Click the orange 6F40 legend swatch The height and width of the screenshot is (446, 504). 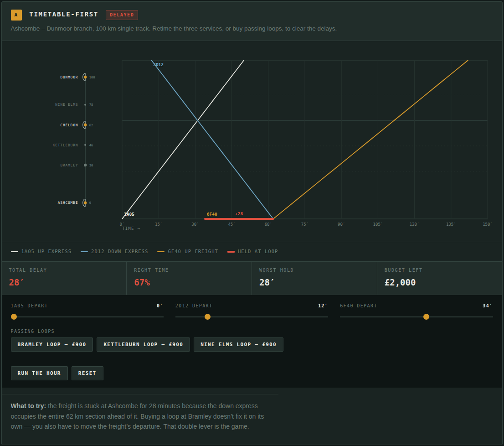161,251
